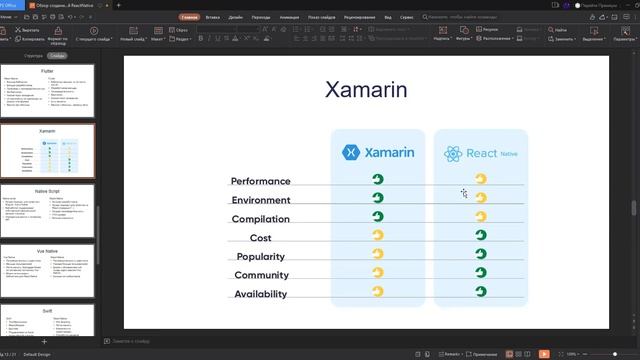Open the Selection (Выделение) tool
The width and height of the screenshot is (640, 360).
594,31
